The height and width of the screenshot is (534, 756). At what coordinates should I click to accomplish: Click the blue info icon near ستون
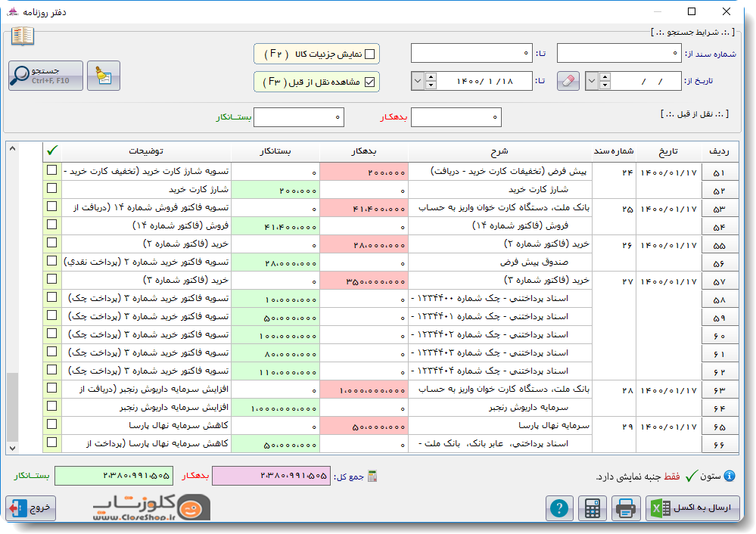tap(730, 477)
